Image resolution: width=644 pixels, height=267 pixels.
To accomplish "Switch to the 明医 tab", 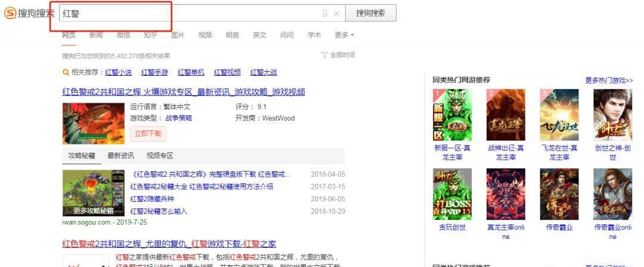I will tap(233, 35).
